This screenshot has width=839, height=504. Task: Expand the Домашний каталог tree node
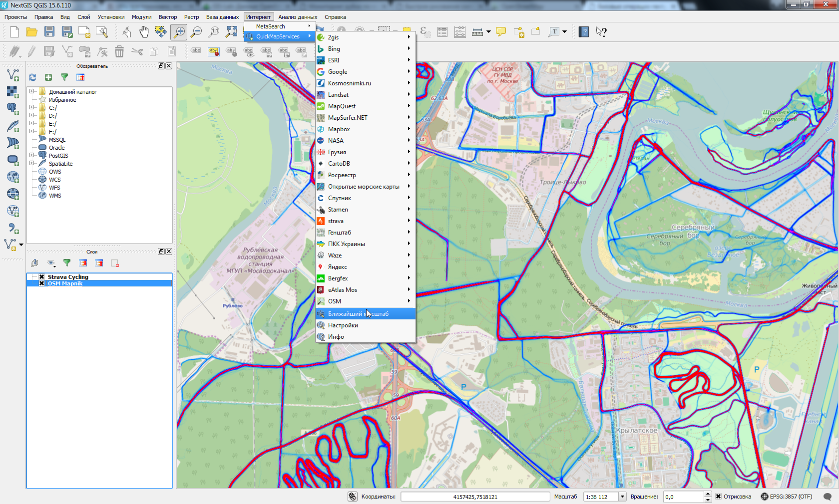pos(32,91)
